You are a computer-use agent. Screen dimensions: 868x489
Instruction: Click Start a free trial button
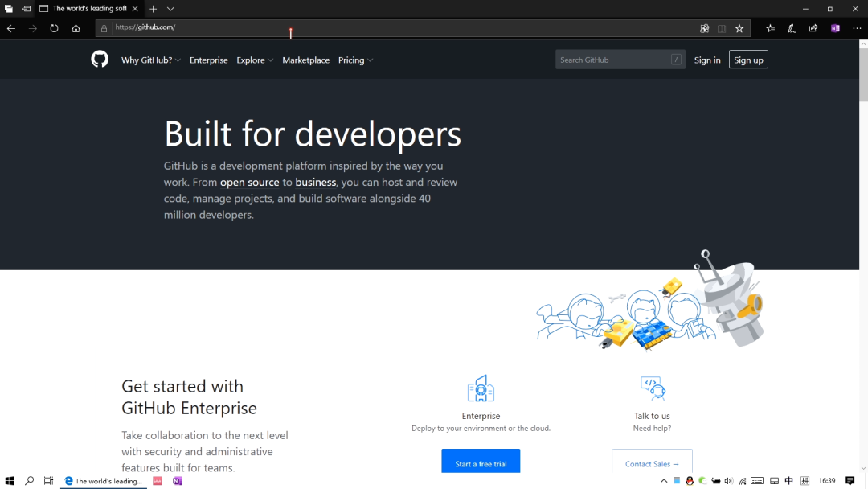[x=481, y=462]
